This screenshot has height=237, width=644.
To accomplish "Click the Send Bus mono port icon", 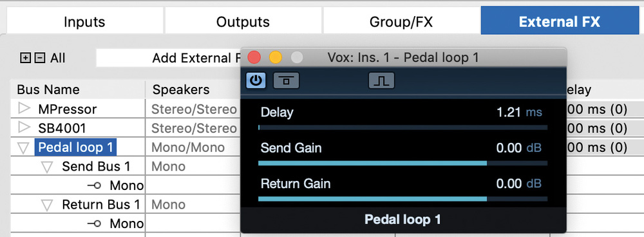I will click(x=94, y=185).
